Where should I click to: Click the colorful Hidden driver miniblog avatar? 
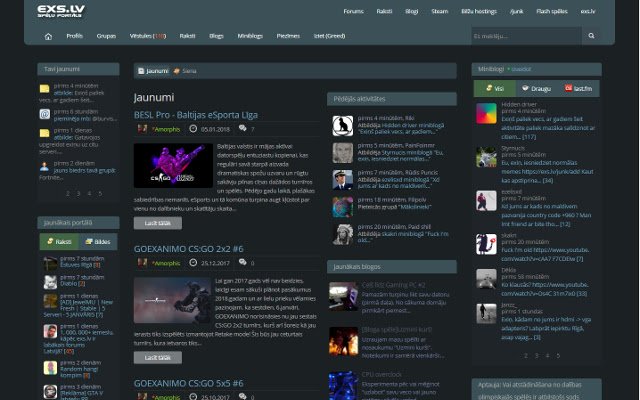[x=486, y=113]
